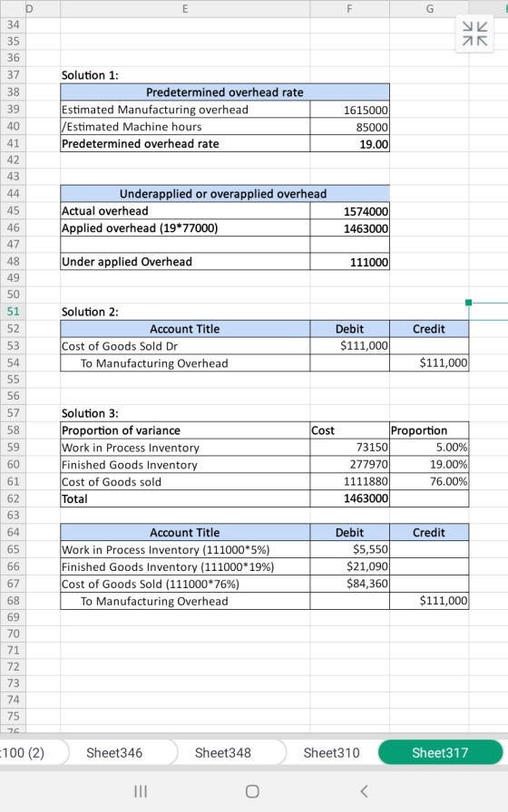Click the 'Account Title' header in row 52
The height and width of the screenshot is (812, 508).
coord(185,329)
